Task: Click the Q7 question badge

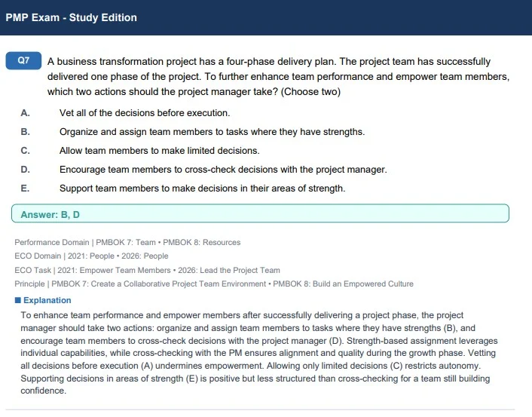Action: 23,60
